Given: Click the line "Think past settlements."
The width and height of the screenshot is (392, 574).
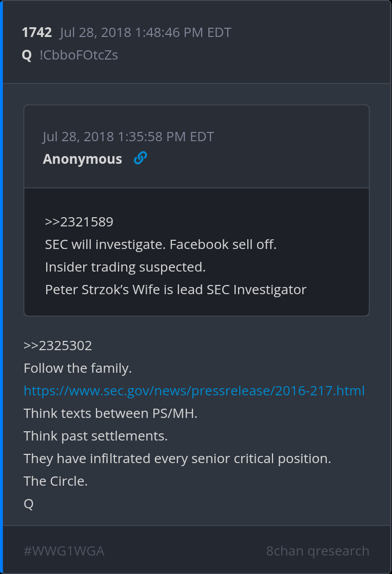Looking at the screenshot, I should pos(95,436).
